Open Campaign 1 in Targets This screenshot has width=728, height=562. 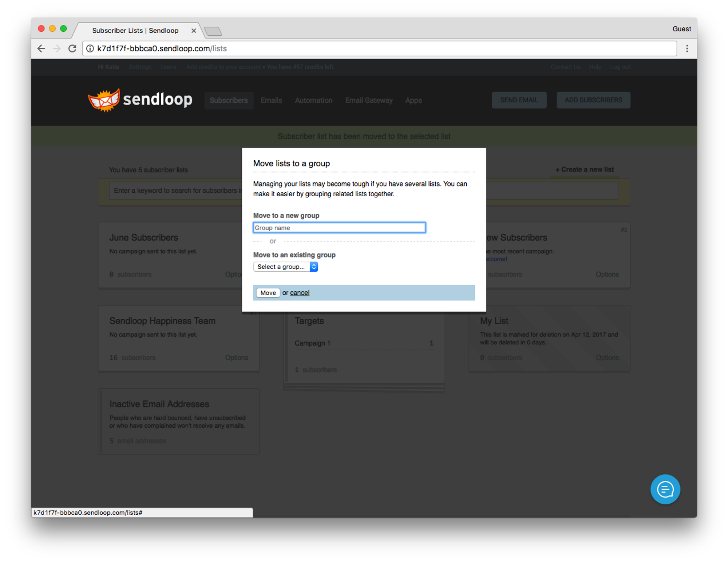pyautogui.click(x=312, y=343)
